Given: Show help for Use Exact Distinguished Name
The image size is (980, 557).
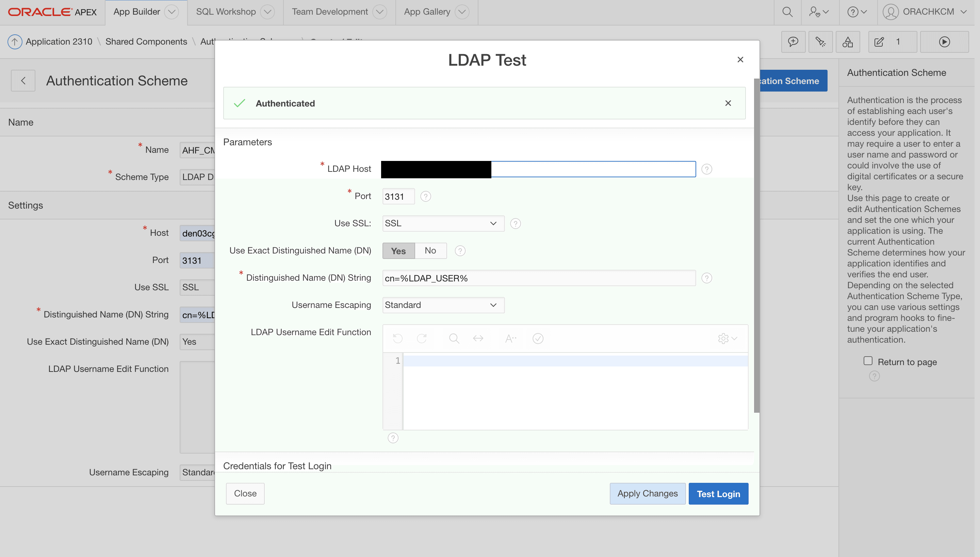Looking at the screenshot, I should 460,251.
